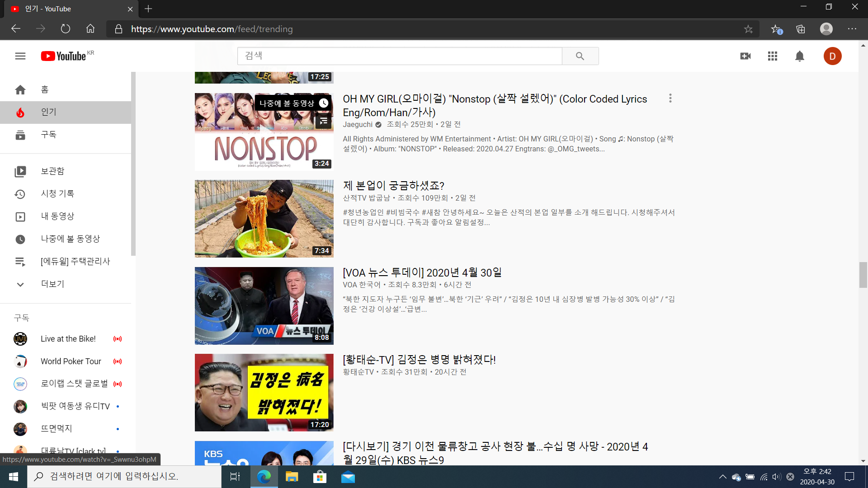Click the browser forward arrow
The height and width of the screenshot is (488, 868).
tap(41, 29)
